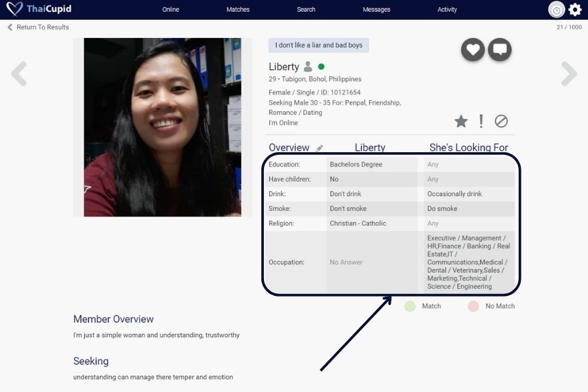
Task: Go to next profile with right chevron
Action: [x=569, y=74]
